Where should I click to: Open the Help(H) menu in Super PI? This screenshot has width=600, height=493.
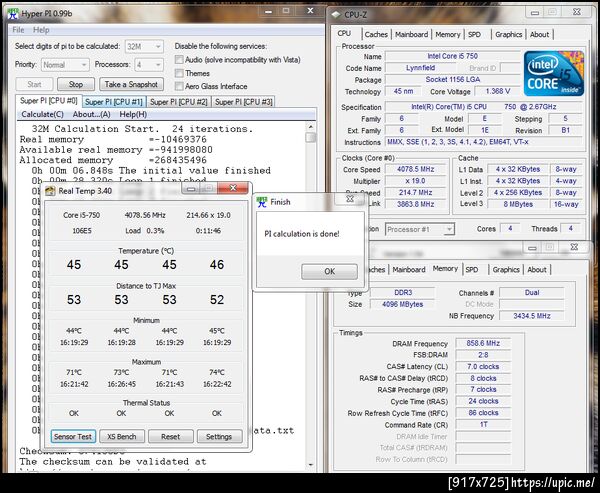[133, 114]
